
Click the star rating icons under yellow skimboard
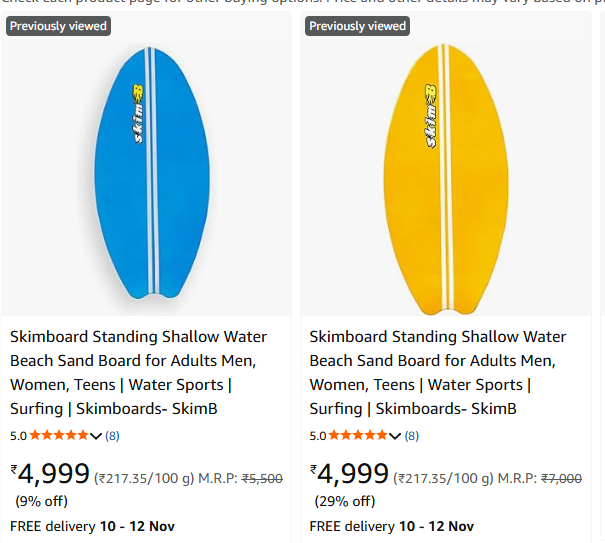pyautogui.click(x=358, y=435)
